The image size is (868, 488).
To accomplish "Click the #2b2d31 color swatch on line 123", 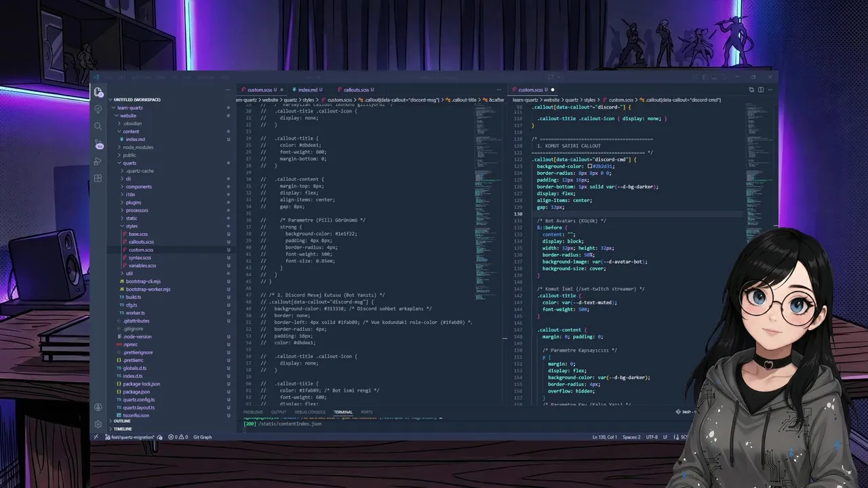I will tap(591, 166).
